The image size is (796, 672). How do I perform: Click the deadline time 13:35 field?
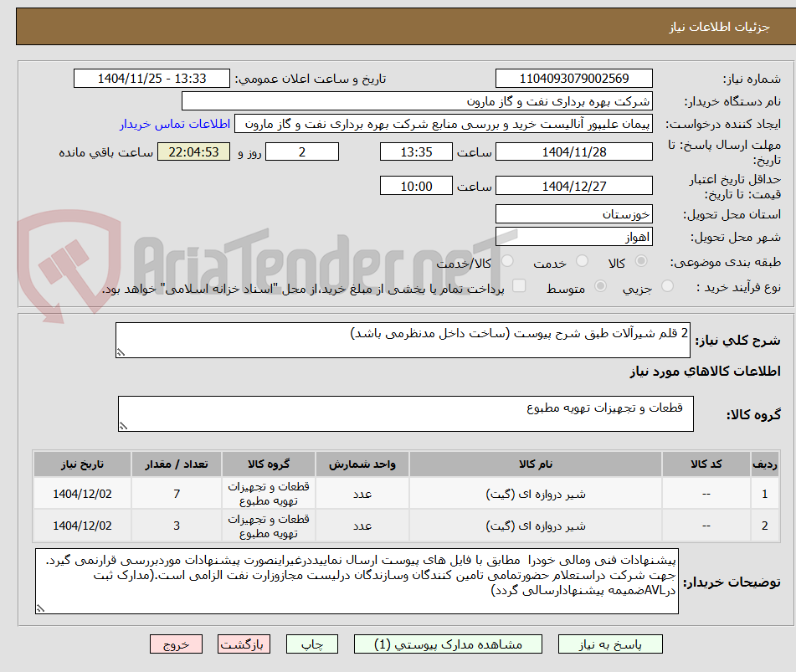416,151
